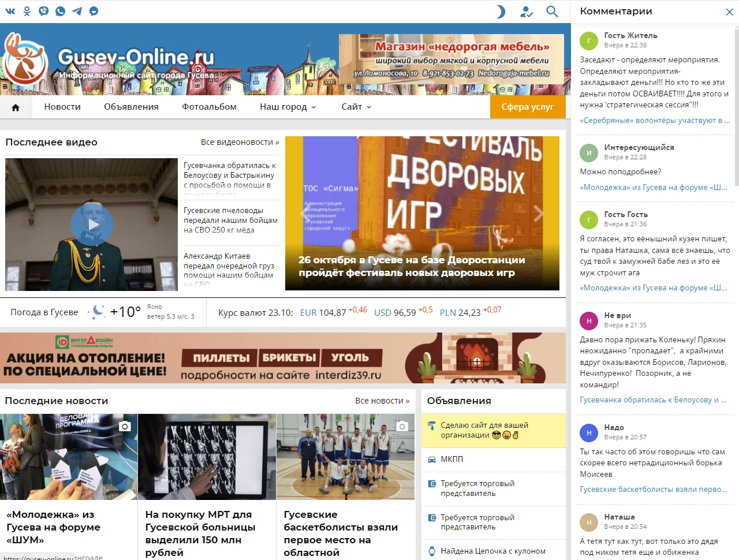Open the Фотоальбом menu item
This screenshot has width=739, height=560.
(209, 107)
